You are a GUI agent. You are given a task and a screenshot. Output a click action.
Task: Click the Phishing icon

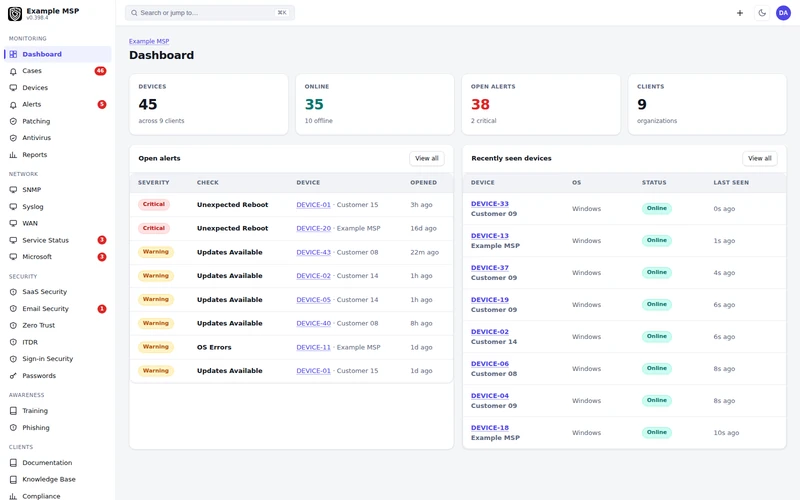coord(13,428)
